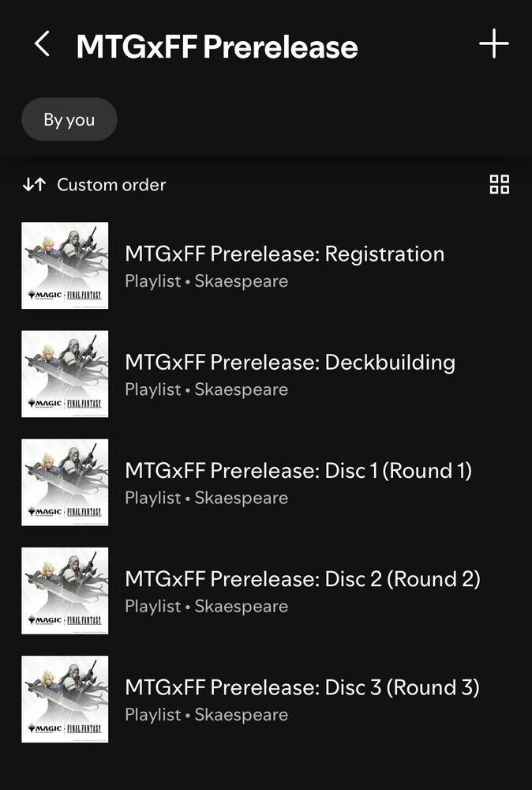Screen dimensions: 532x790
Task: Tap Skaespeare subtitle under Deckbuilding playlist
Action: [241, 389]
